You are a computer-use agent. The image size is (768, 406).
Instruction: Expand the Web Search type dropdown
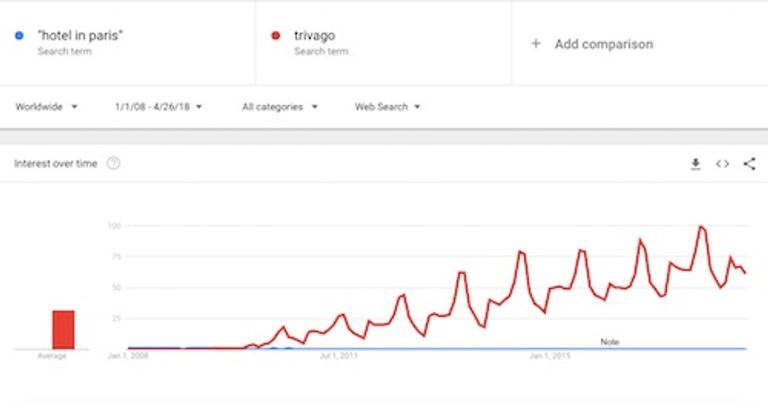(387, 107)
